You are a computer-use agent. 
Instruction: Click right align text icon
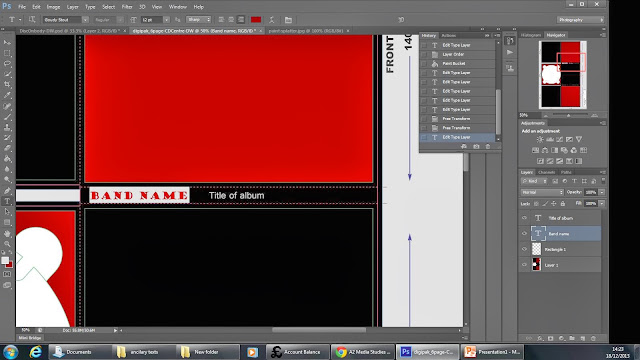pos(241,20)
